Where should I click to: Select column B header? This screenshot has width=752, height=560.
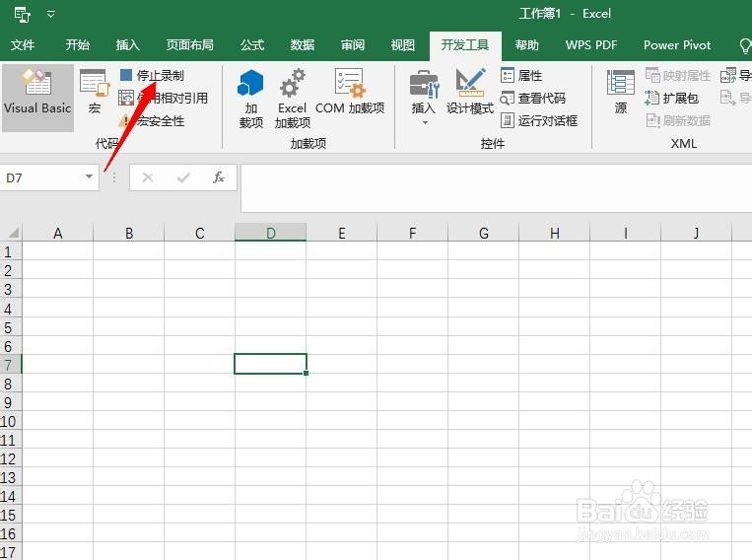click(128, 233)
